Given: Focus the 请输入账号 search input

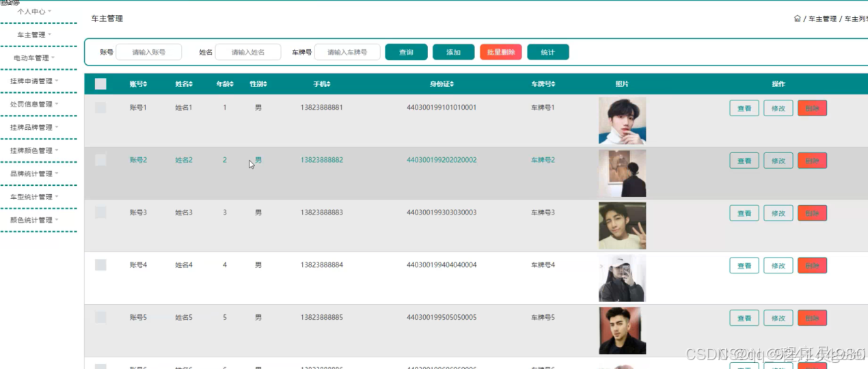Looking at the screenshot, I should tap(149, 52).
